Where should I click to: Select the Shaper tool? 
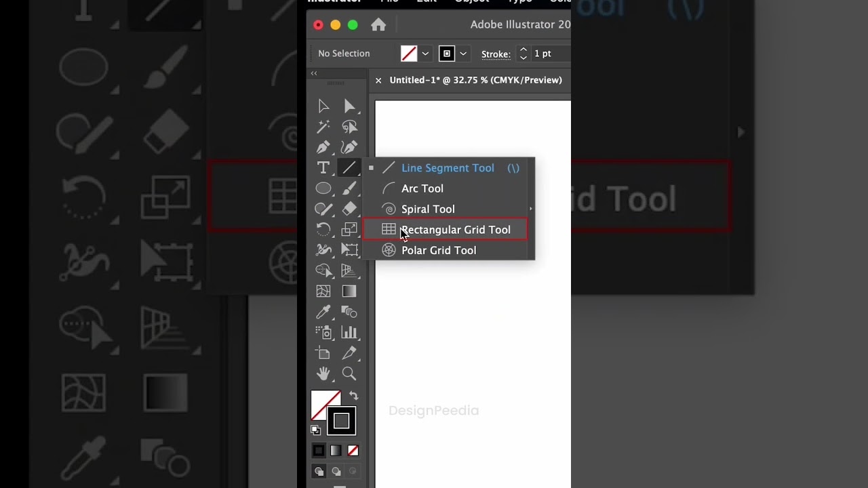pyautogui.click(x=323, y=209)
